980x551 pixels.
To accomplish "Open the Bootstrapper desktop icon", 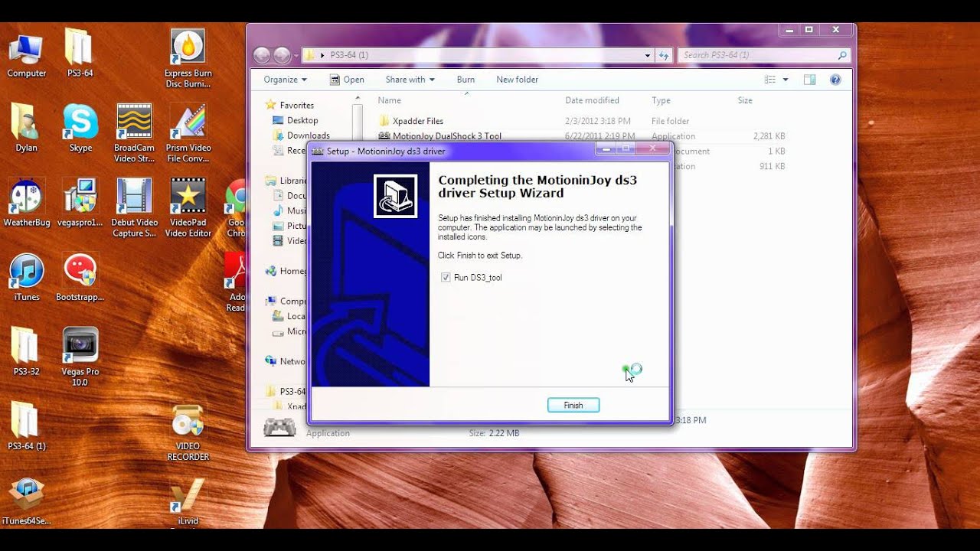I will (80, 277).
